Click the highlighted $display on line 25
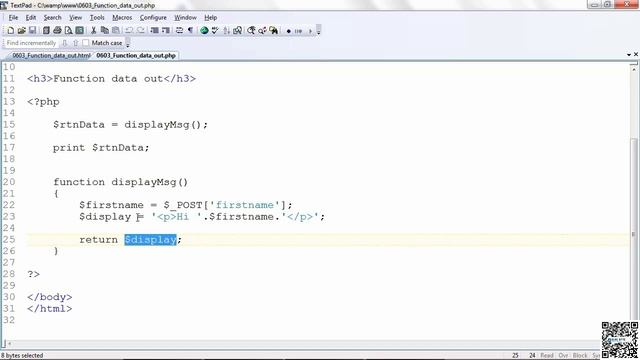640x360 pixels. pyautogui.click(x=151, y=240)
